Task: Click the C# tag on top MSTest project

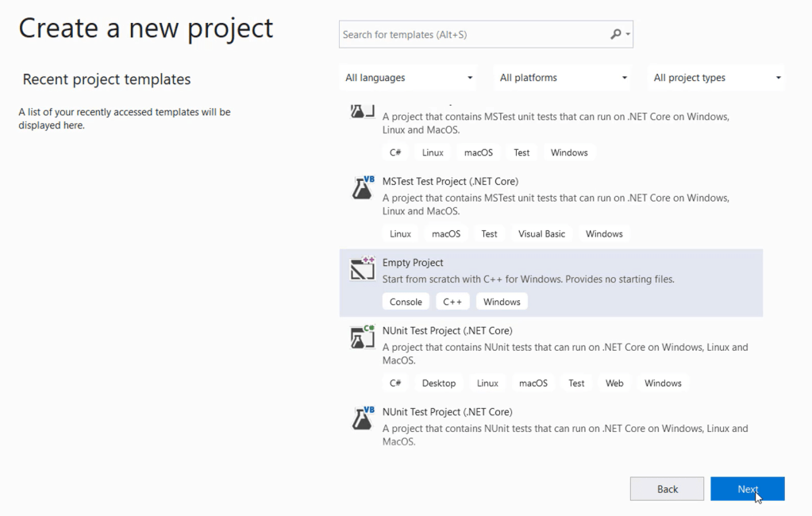Action: pos(395,152)
